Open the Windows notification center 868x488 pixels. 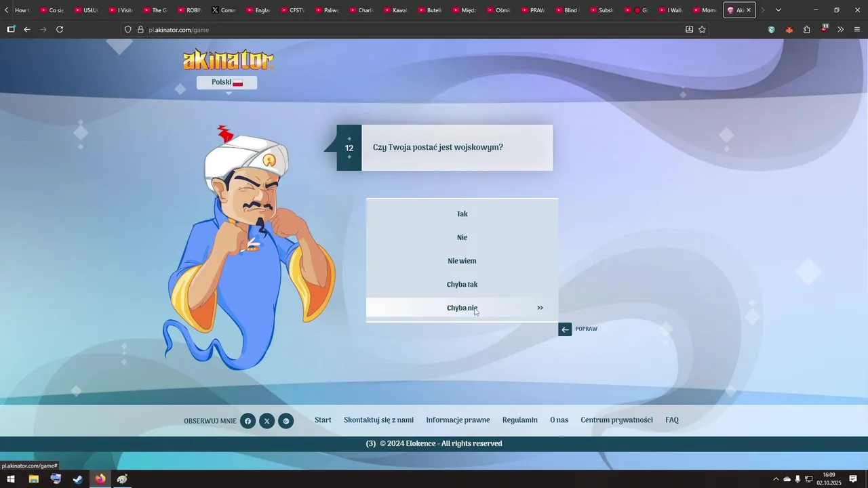tap(854, 479)
